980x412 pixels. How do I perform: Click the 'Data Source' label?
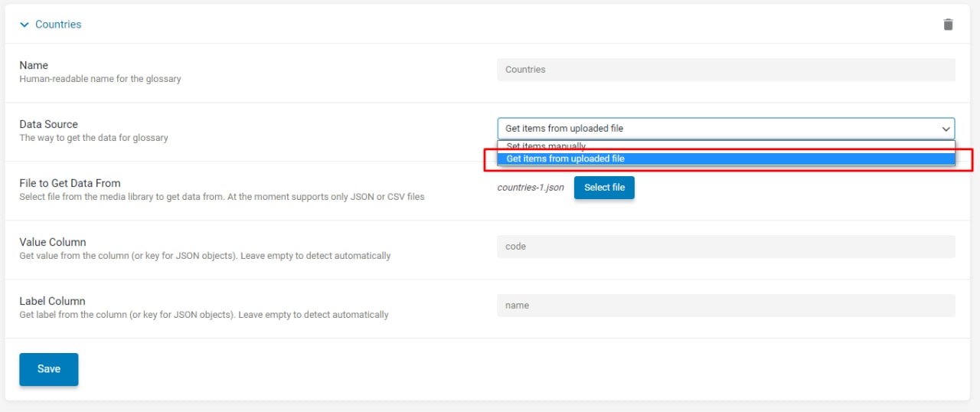pos(48,124)
